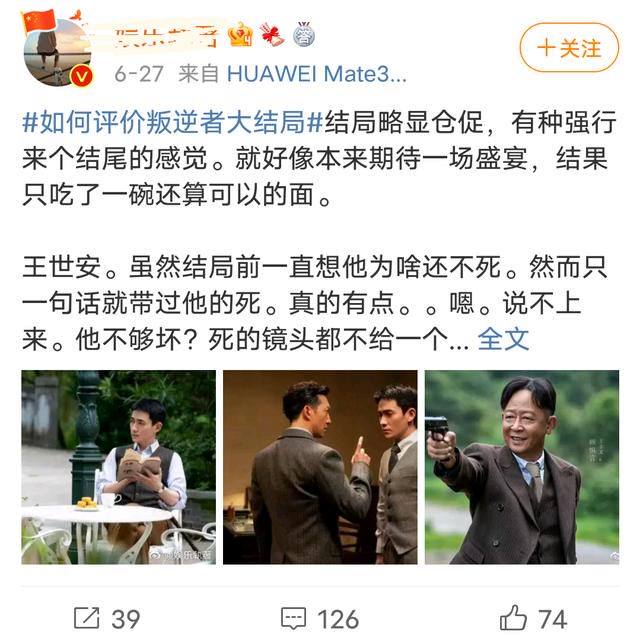Open the poster's profile avatar

click(x=57, y=52)
